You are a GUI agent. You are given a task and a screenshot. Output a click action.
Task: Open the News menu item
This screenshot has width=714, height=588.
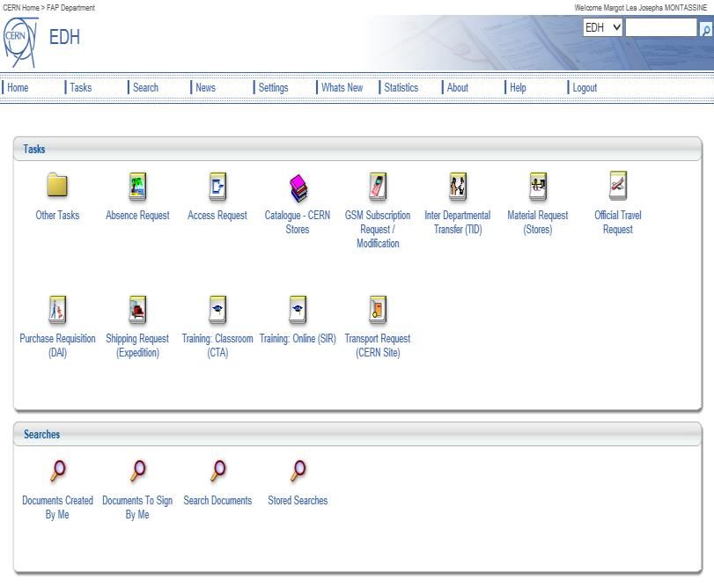(205, 87)
